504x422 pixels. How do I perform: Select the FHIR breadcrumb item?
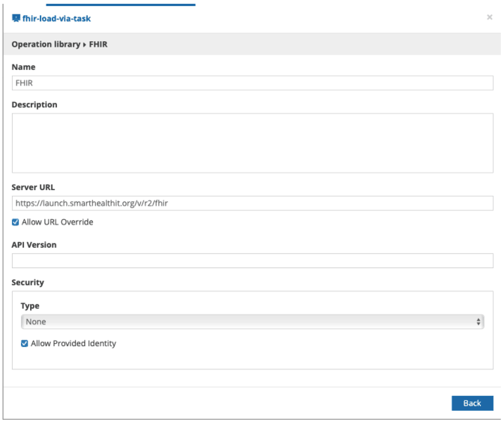tap(99, 44)
